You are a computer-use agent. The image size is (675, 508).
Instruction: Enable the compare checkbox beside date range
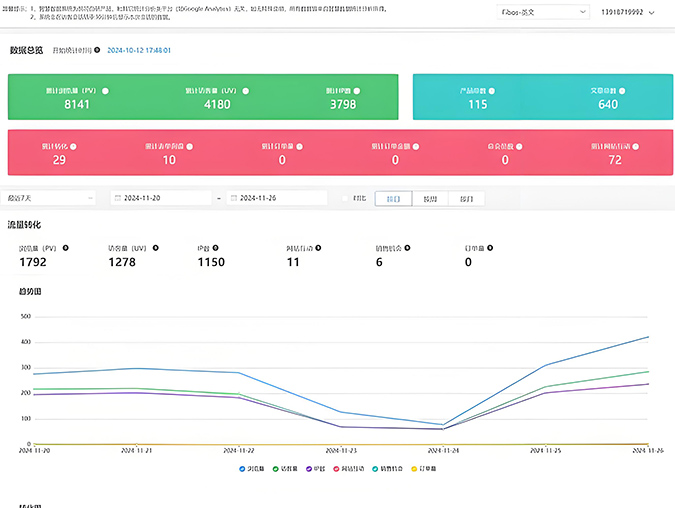(x=346, y=199)
